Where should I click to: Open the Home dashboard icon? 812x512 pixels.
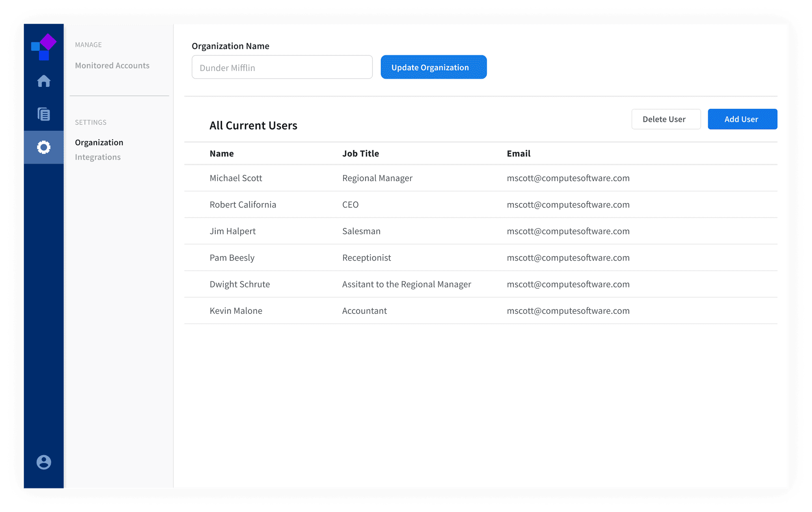click(43, 81)
